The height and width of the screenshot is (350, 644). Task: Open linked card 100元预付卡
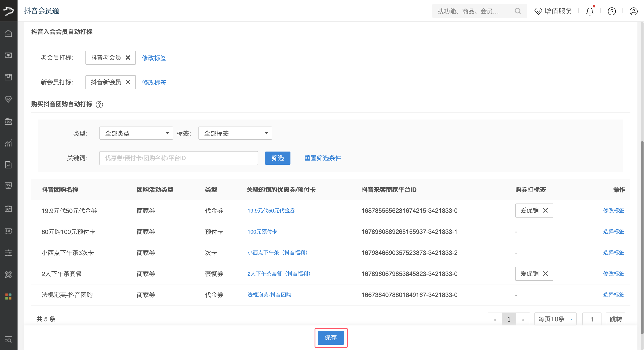pyautogui.click(x=262, y=232)
